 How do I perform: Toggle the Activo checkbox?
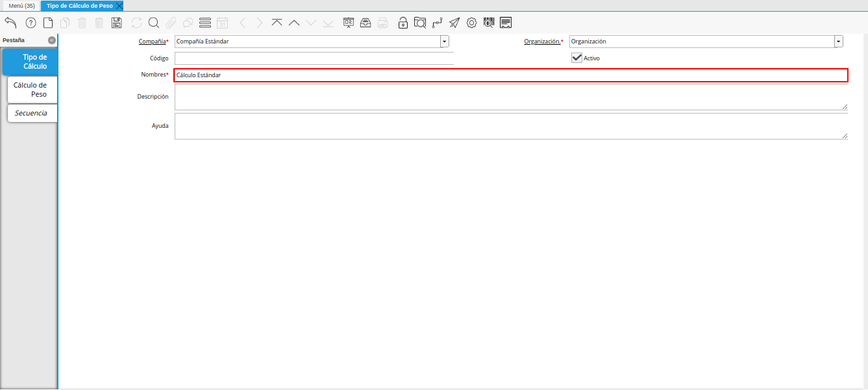pos(577,58)
